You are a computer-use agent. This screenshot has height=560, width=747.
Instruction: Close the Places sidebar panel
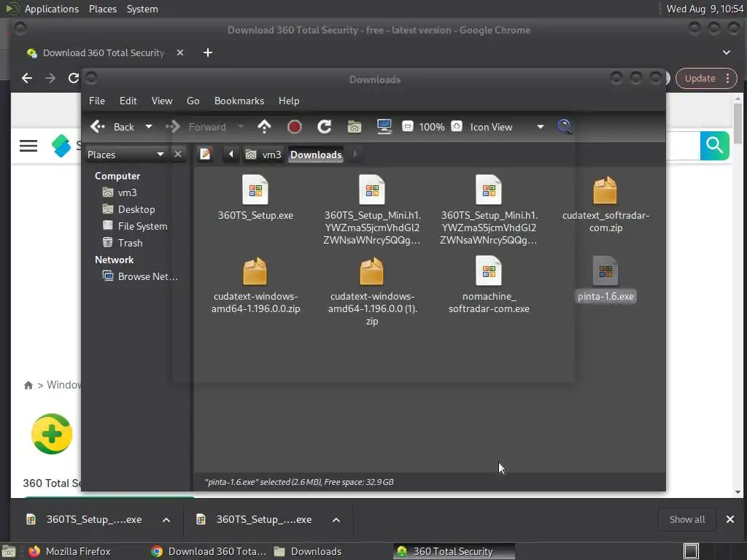click(x=178, y=155)
